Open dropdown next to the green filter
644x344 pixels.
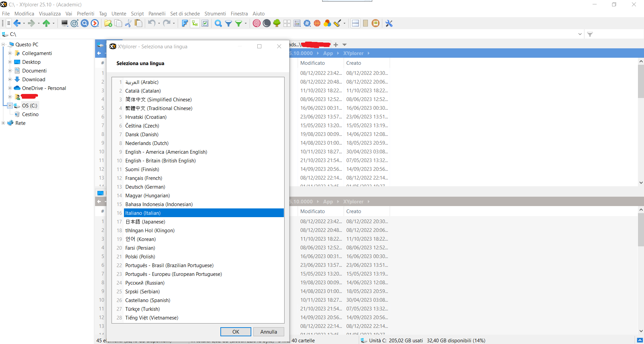(246, 23)
